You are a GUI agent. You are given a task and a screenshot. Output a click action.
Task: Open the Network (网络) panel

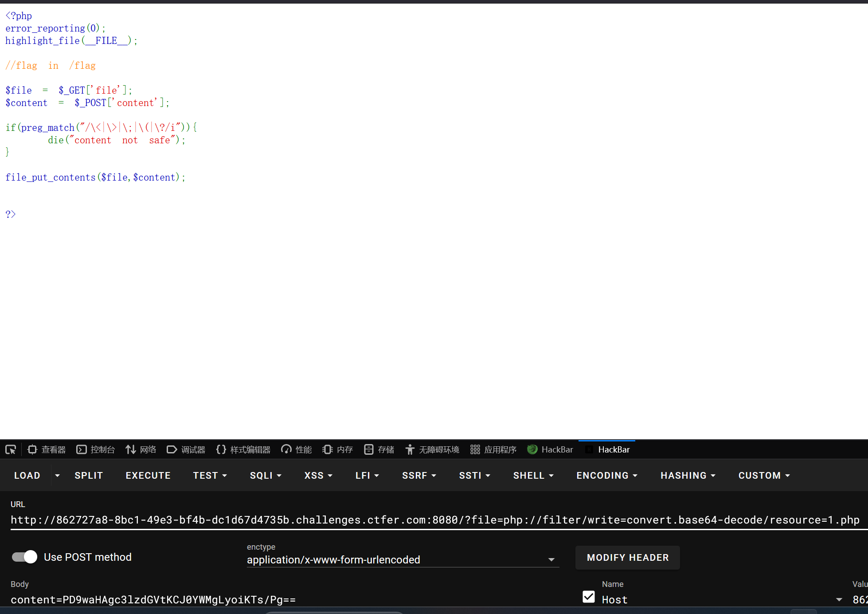[141, 449]
